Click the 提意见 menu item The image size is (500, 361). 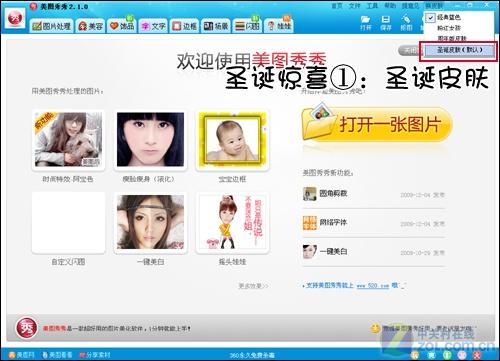(x=410, y=6)
